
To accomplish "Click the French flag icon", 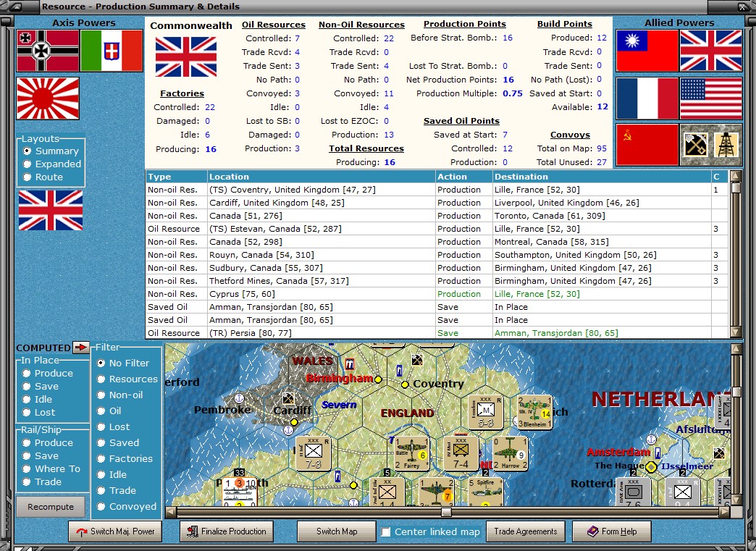I will tap(647, 98).
